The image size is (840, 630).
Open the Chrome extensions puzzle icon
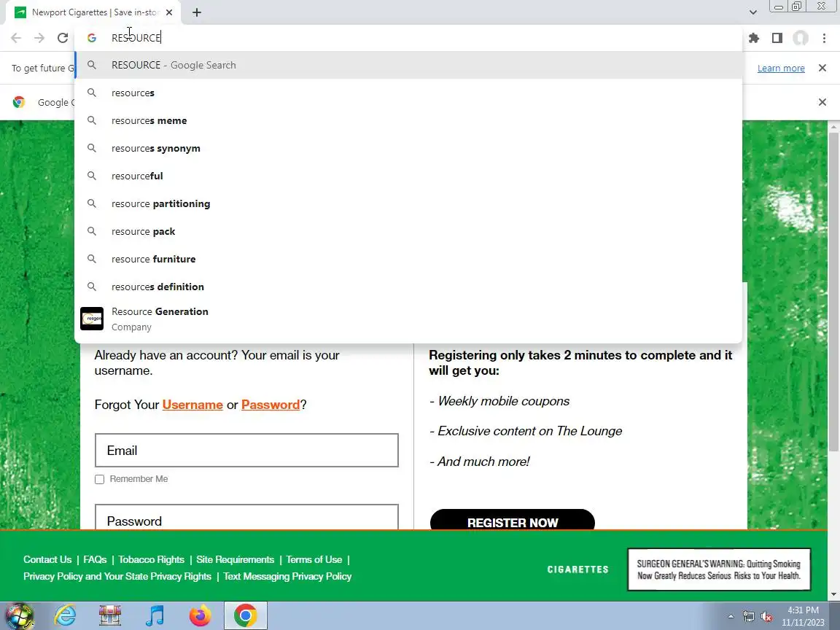tap(754, 38)
